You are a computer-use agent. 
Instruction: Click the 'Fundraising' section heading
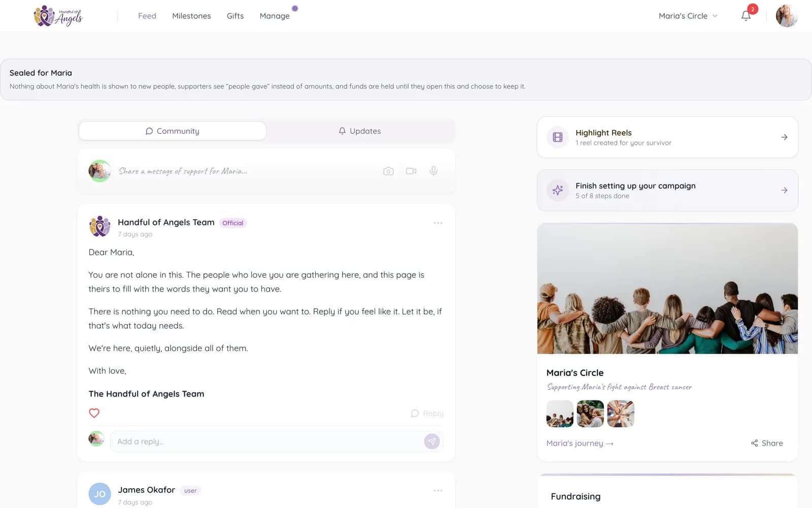point(576,496)
